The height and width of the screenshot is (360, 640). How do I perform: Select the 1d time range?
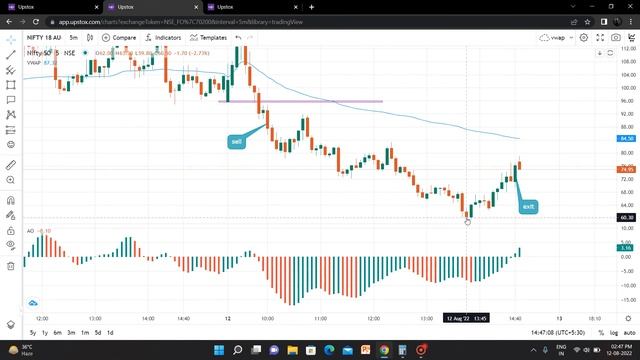[x=110, y=333]
